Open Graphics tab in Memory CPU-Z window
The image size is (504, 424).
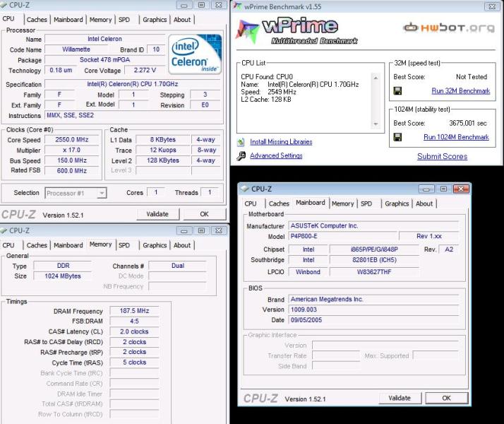[155, 245]
